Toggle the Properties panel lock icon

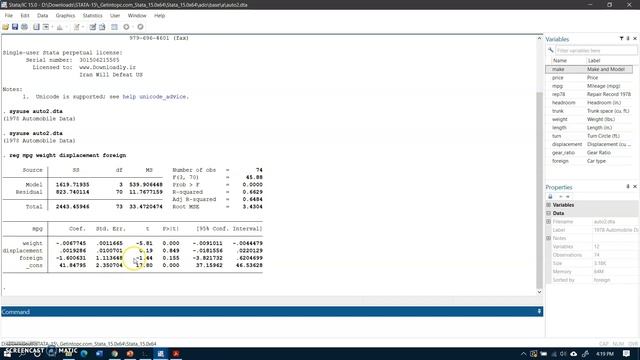pos(550,196)
